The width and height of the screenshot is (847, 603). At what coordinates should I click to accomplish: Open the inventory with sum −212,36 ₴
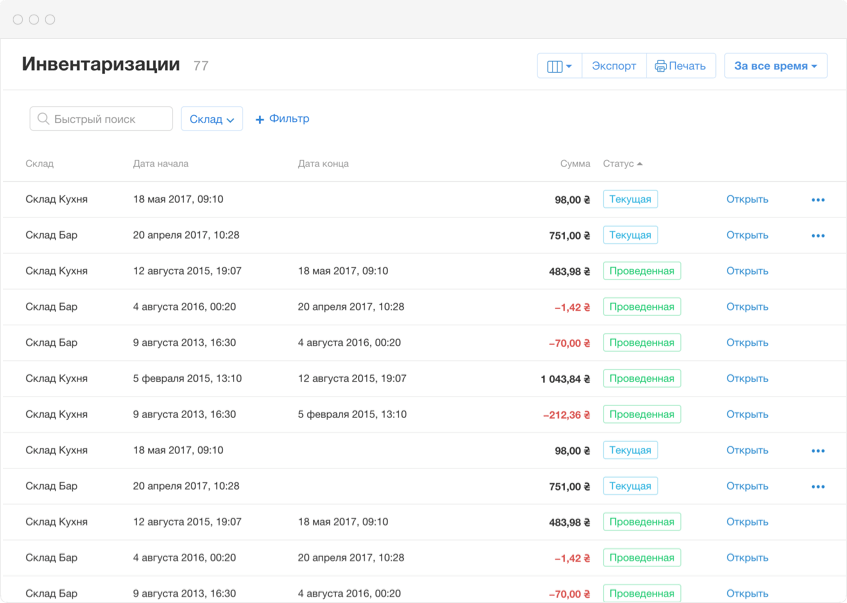747,415
